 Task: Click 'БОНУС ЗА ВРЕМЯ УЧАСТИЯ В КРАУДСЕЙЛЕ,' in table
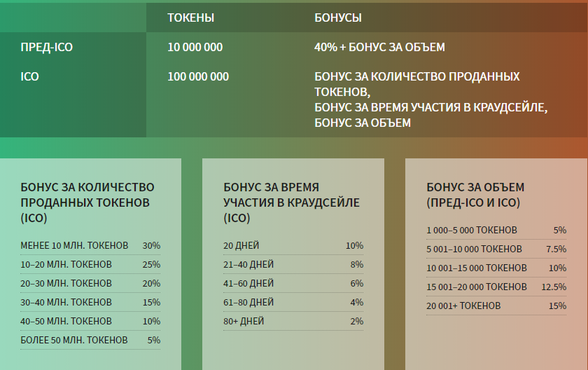[x=431, y=107]
